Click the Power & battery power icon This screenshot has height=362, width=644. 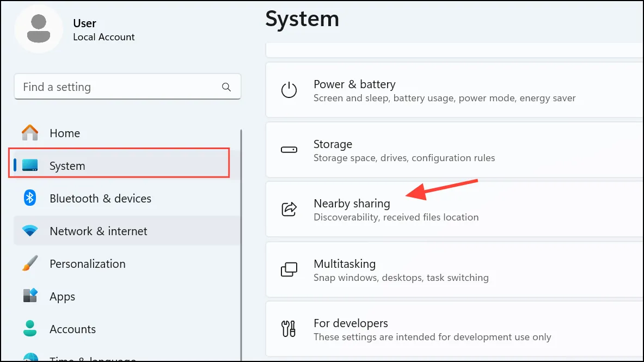pyautogui.click(x=289, y=90)
